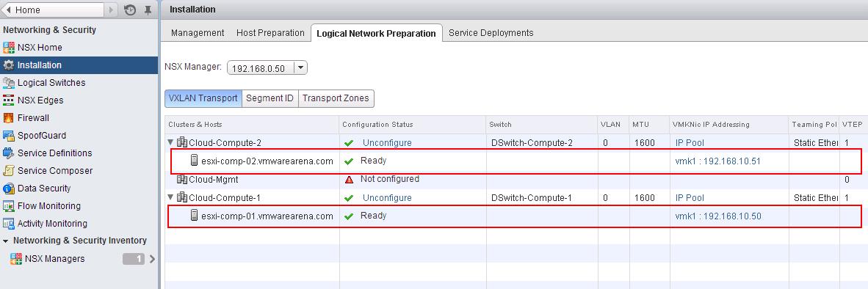Screen dimensions: 868x289
Task: Collapse Networking & Security Inventory section
Action: [x=6, y=241]
